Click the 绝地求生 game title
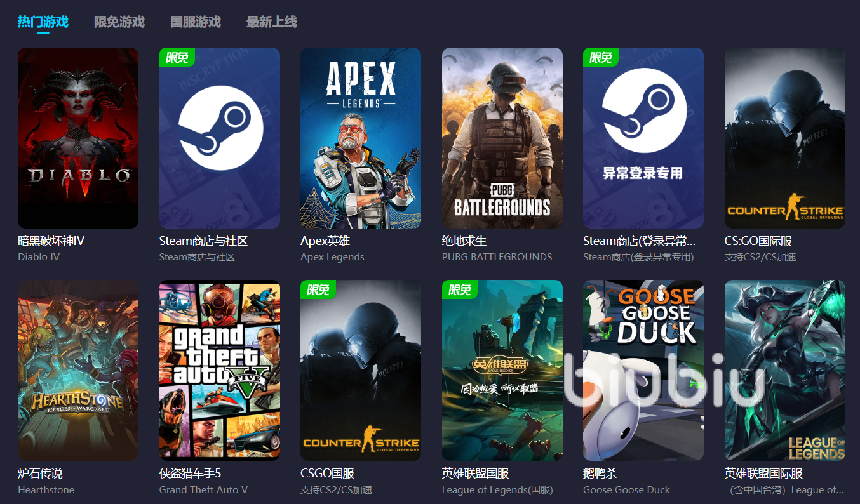The image size is (860, 504). pos(464,241)
